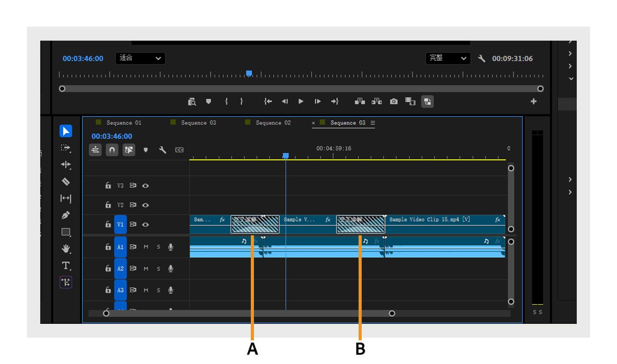Hide track V2 with its eye icon

pyautogui.click(x=145, y=205)
